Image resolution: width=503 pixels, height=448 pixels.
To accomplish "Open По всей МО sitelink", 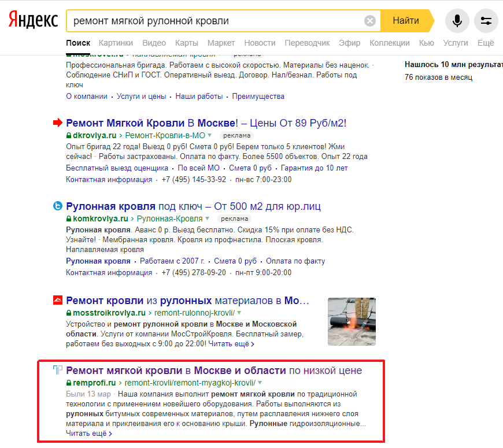I will click(198, 168).
